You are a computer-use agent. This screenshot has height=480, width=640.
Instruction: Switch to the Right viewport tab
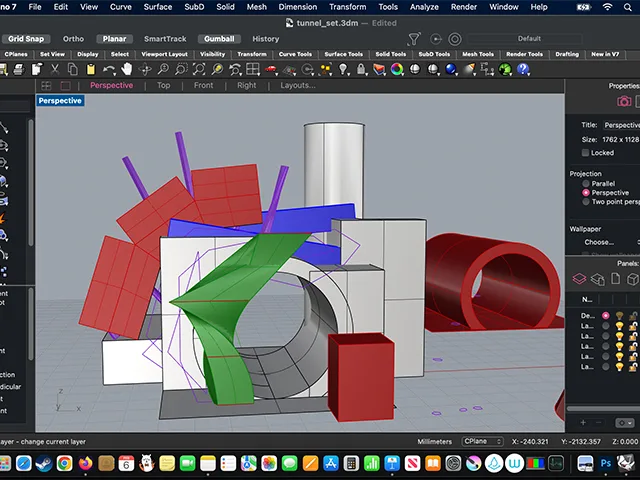(x=247, y=85)
